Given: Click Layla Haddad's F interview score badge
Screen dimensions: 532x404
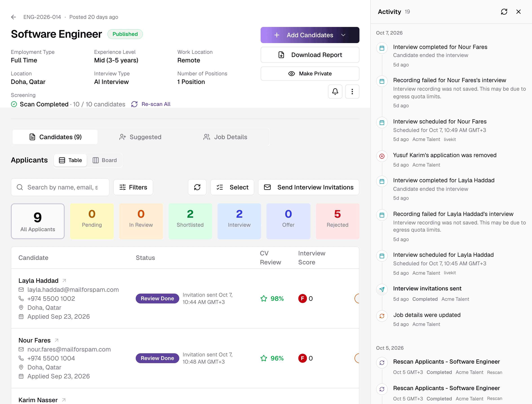Looking at the screenshot, I should point(302,299).
